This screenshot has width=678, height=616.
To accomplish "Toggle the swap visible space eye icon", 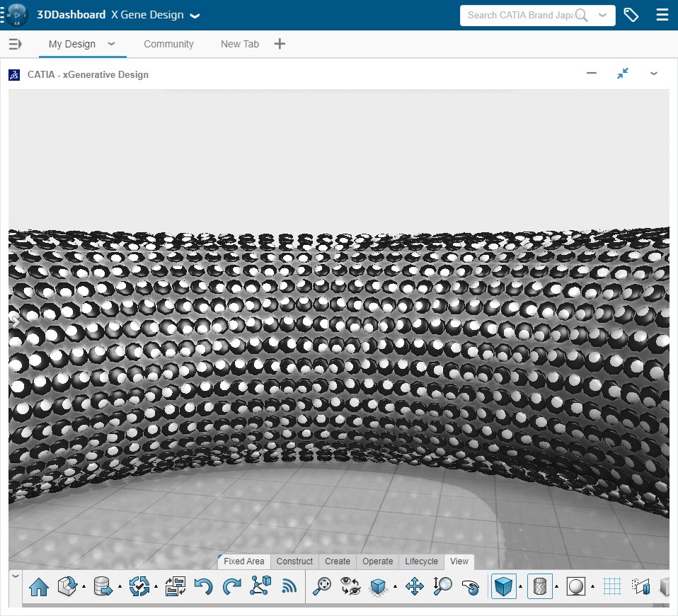I will 350,586.
